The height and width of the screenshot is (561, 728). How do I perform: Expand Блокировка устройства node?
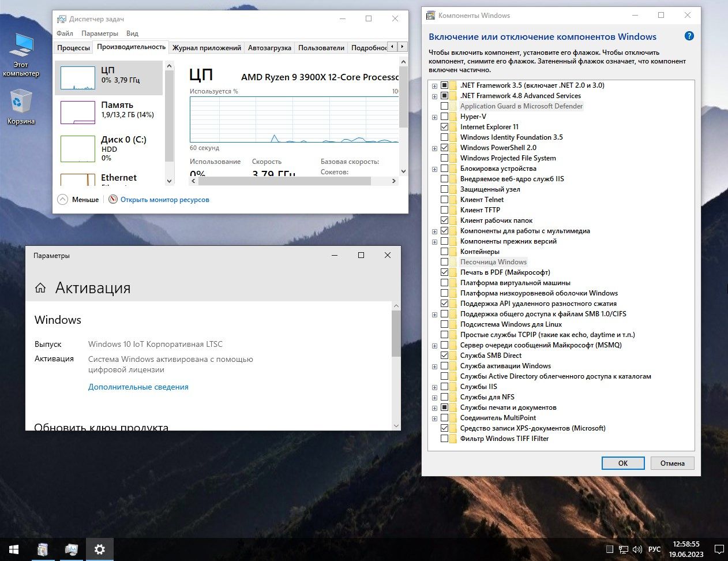tap(434, 169)
